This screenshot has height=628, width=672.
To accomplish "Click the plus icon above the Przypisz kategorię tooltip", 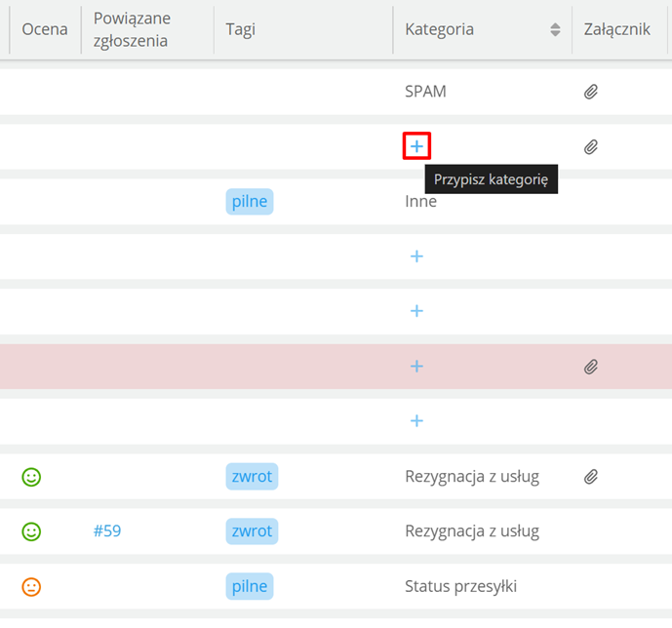I will [416, 146].
